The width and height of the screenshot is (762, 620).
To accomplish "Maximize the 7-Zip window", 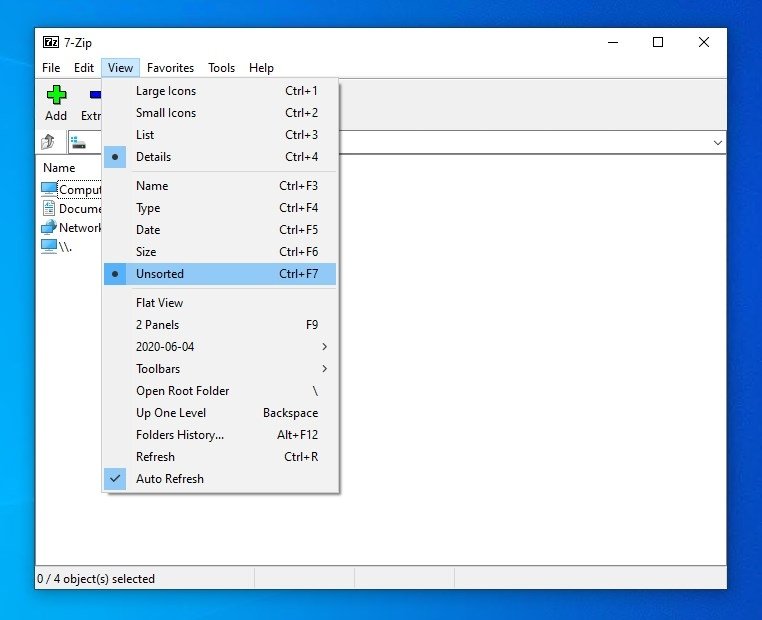I will (658, 42).
